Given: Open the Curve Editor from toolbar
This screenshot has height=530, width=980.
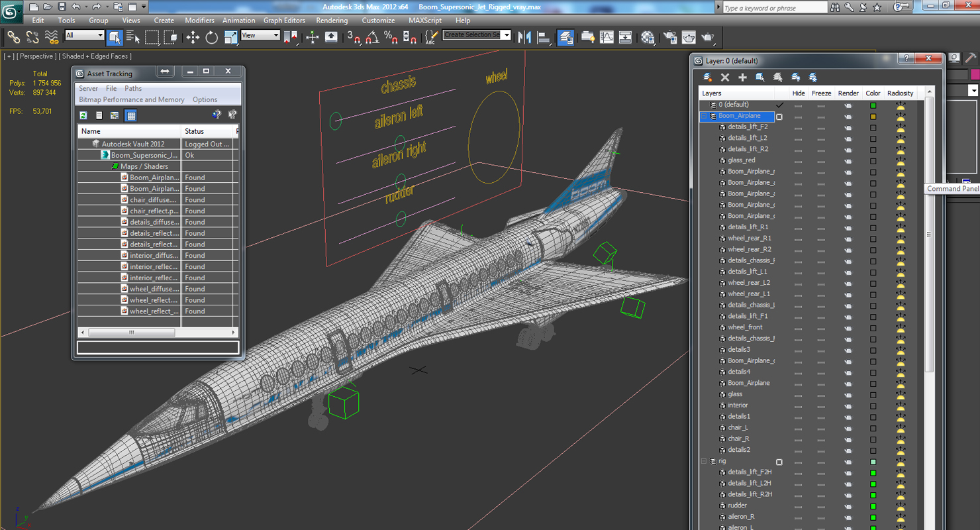Looking at the screenshot, I should [607, 37].
